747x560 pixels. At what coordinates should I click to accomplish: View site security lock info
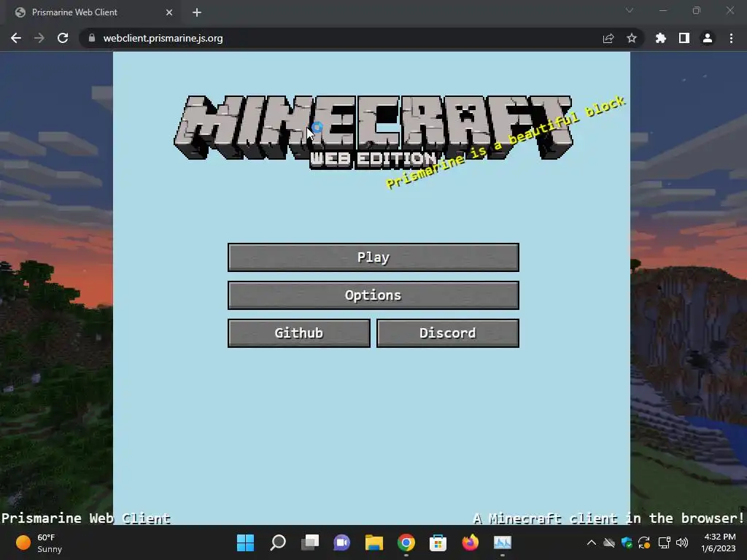click(x=91, y=38)
